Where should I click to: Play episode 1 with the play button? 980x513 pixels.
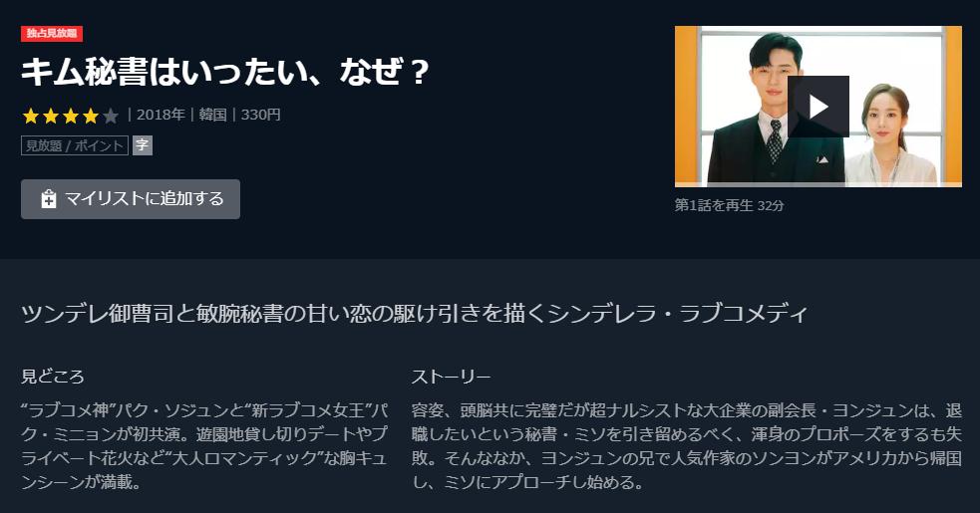click(818, 107)
